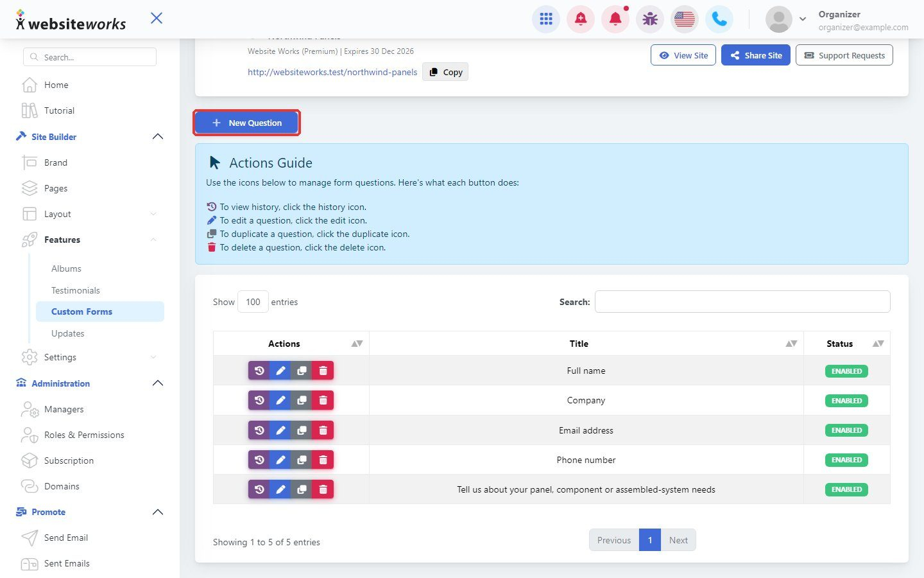Screen dimensions: 924x578
Task: Select the US flag language icon
Action: pyautogui.click(x=685, y=19)
